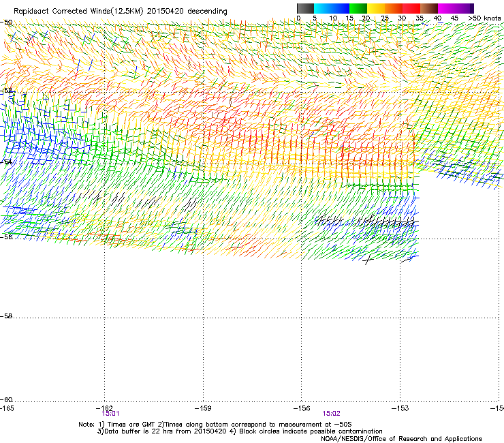
Task: Click the gray 0-5 knots legend segment
Action: click(x=305, y=8)
